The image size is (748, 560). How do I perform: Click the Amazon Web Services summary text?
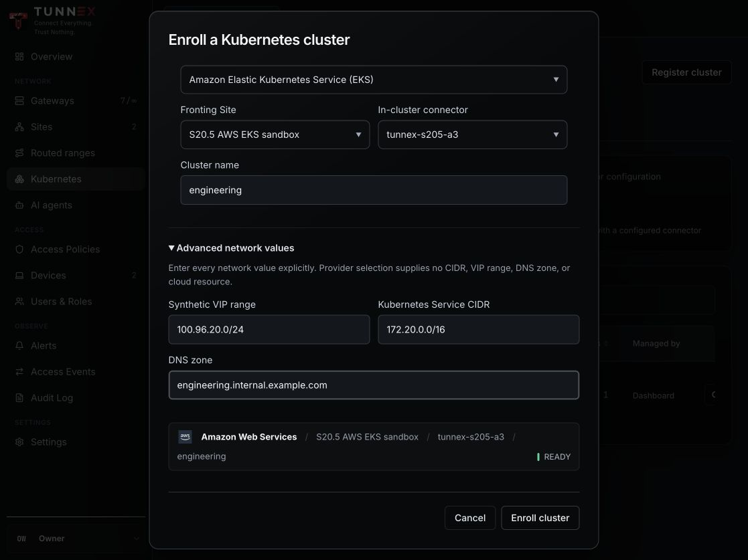pos(249,437)
